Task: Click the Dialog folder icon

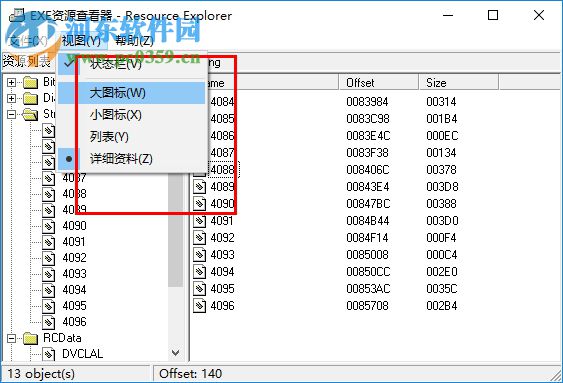Action: pyautogui.click(x=31, y=98)
